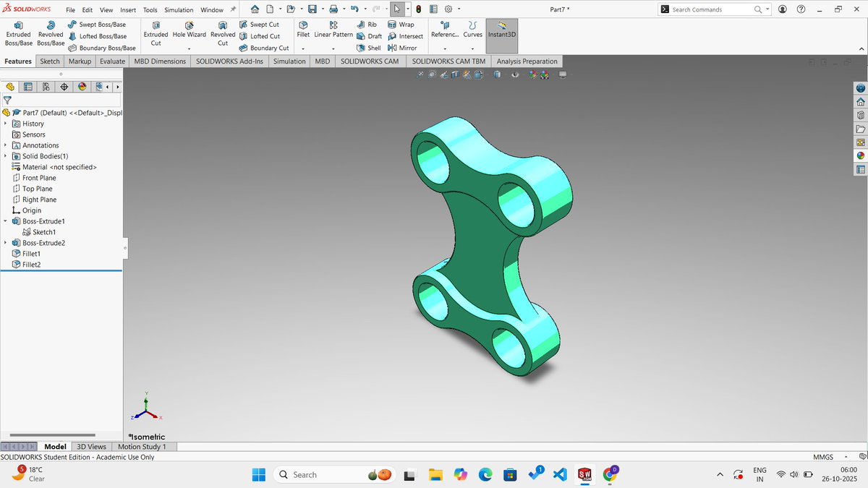The width and height of the screenshot is (868, 488).
Task: Switch to the Motion Study 1 tab
Action: (x=142, y=447)
